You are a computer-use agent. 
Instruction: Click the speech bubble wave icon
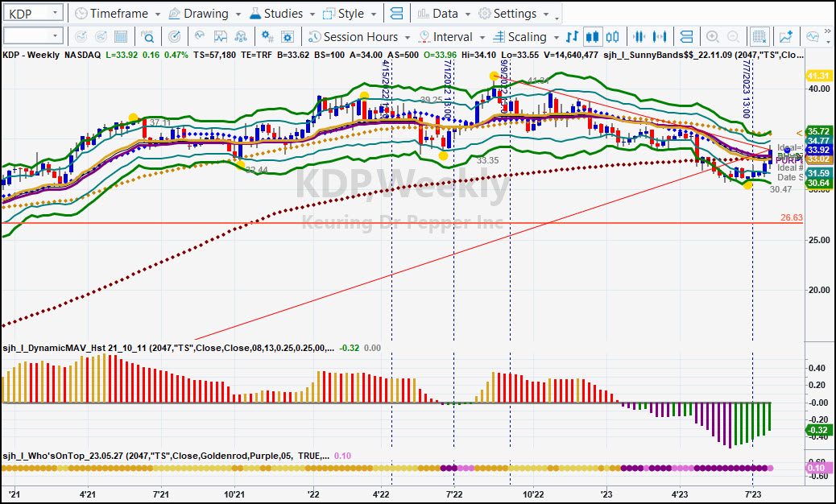(813, 37)
